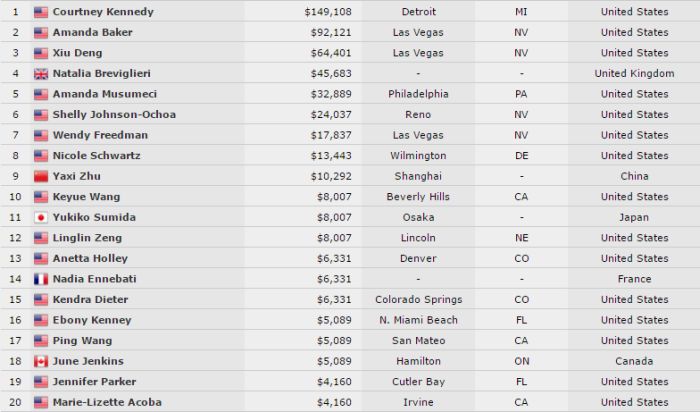
Task: Click the France flag beside Nadia Ennebati
Action: [x=41, y=279]
